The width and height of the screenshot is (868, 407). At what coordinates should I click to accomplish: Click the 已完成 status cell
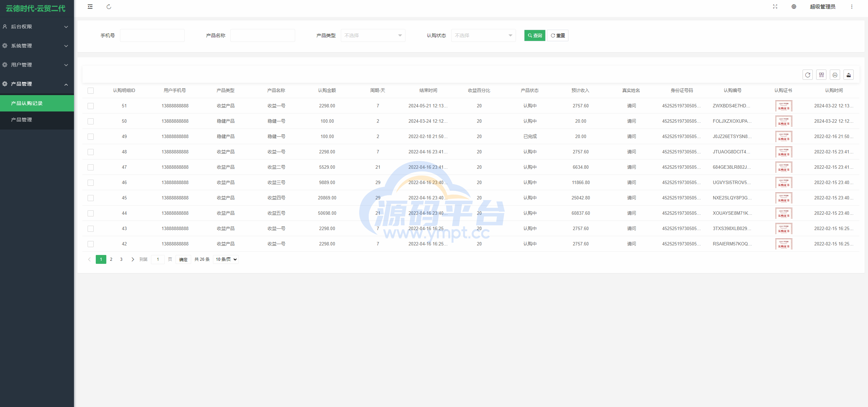coord(530,136)
